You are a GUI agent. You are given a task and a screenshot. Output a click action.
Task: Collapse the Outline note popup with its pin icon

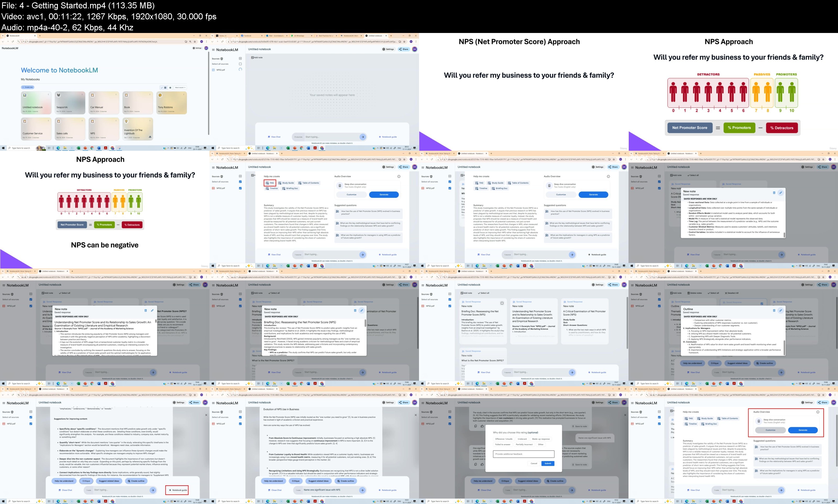tap(781, 310)
